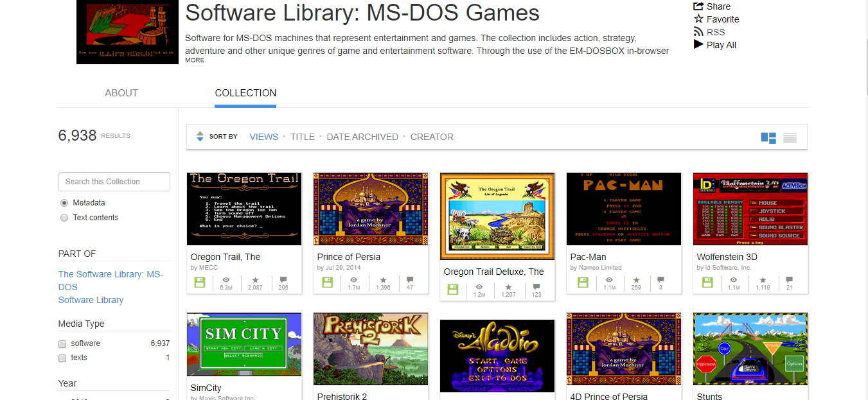Open the Wolfenstein 3D thumbnail
Image resolution: width=868 pixels, height=400 pixels.
pos(749,209)
